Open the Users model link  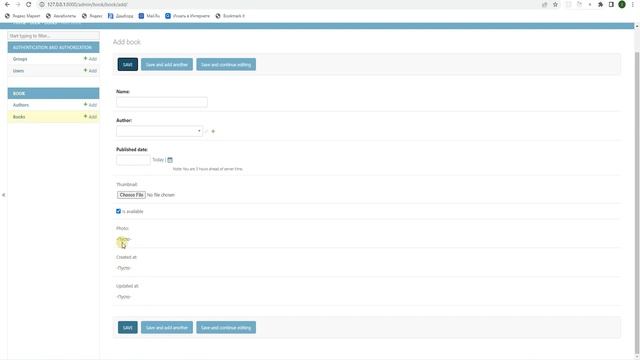tap(18, 71)
